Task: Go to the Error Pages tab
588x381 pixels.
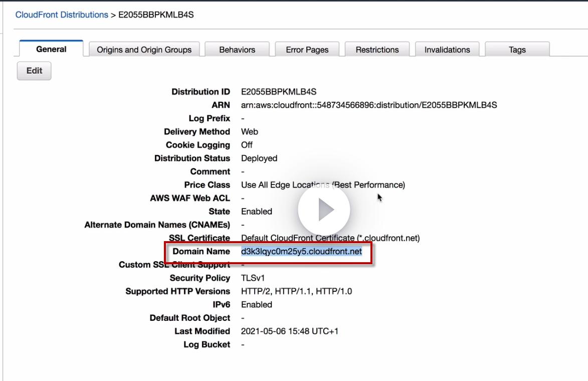Action: pyautogui.click(x=307, y=50)
